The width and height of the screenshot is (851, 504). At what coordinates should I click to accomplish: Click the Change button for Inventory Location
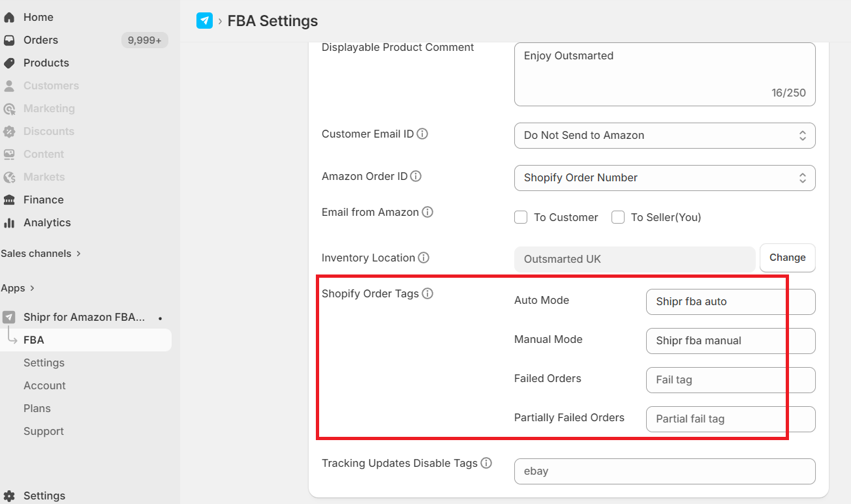(x=787, y=258)
